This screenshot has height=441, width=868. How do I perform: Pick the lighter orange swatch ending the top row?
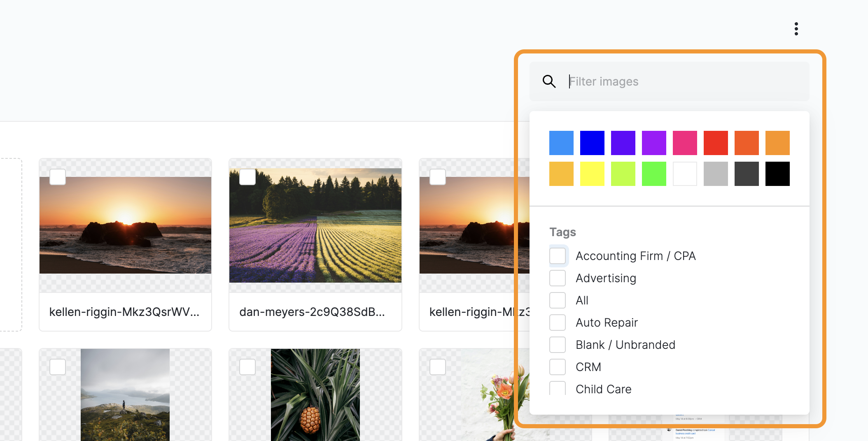click(x=777, y=143)
